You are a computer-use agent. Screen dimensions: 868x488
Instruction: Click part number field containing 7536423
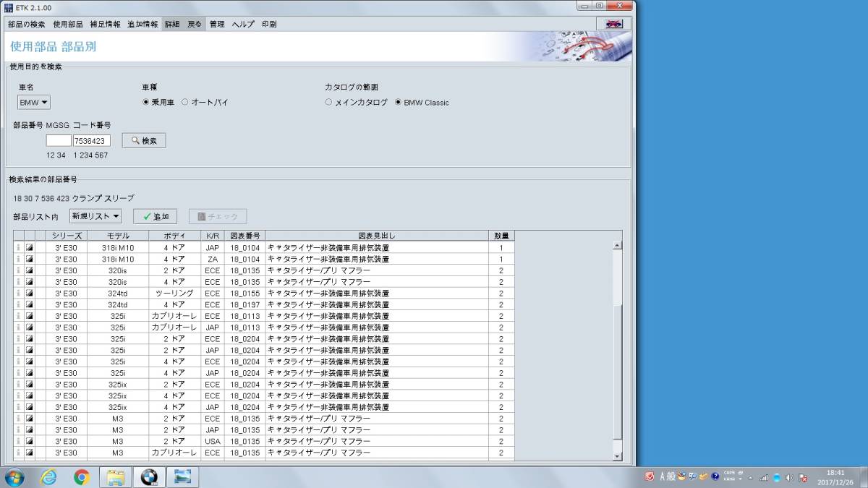click(x=91, y=141)
